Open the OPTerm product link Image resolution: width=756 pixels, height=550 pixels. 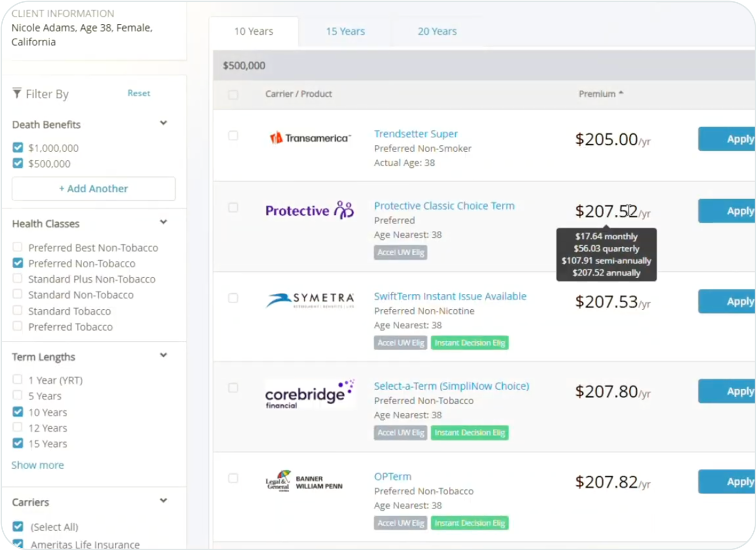pyautogui.click(x=393, y=476)
